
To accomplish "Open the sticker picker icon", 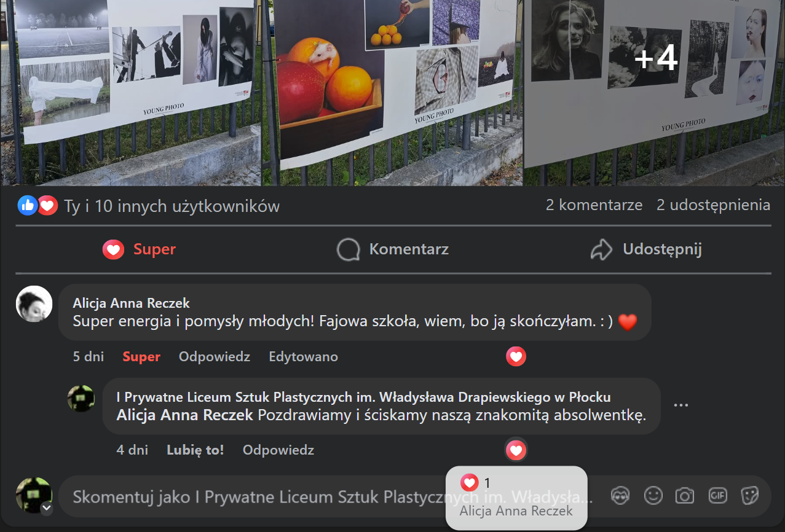I will [x=749, y=496].
